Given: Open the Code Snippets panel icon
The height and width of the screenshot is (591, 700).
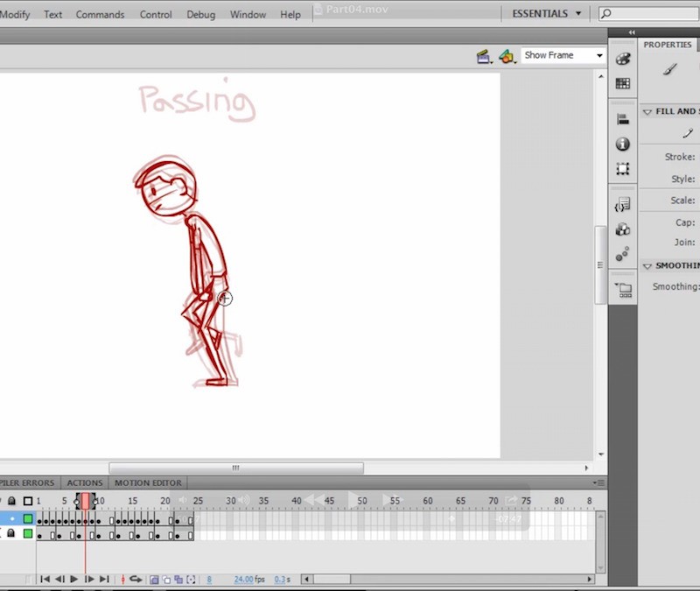Looking at the screenshot, I should [622, 205].
